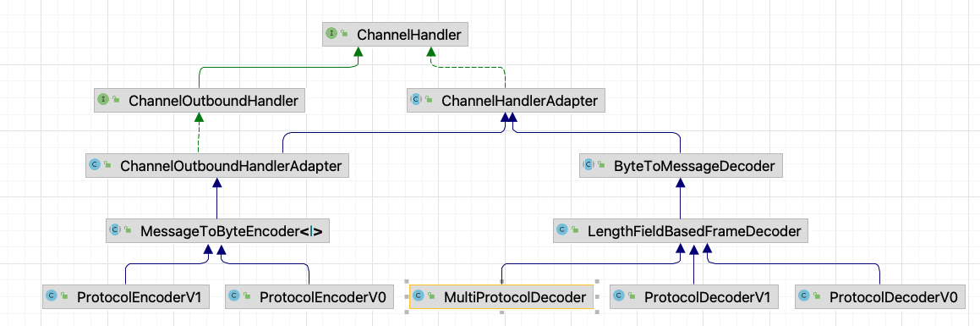Screen dimensions: 980x326
Task: Select the ByteToMessageDecoder class node
Action: [x=681, y=166]
